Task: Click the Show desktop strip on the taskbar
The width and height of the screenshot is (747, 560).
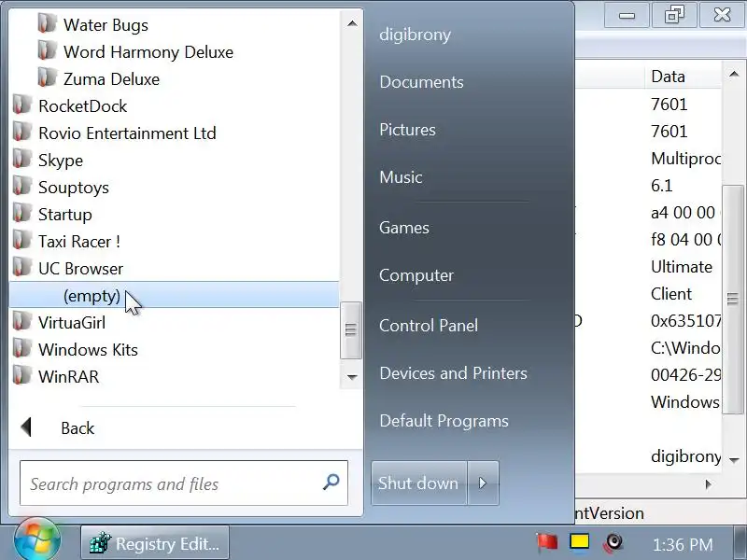Action: point(740,543)
